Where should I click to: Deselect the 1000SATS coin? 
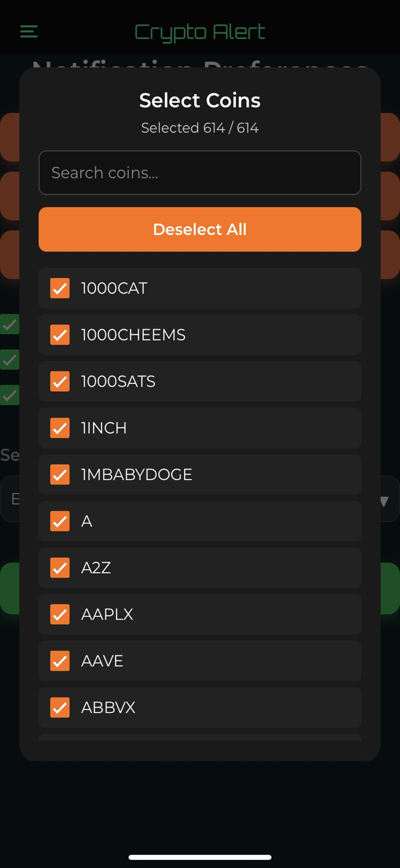[60, 381]
